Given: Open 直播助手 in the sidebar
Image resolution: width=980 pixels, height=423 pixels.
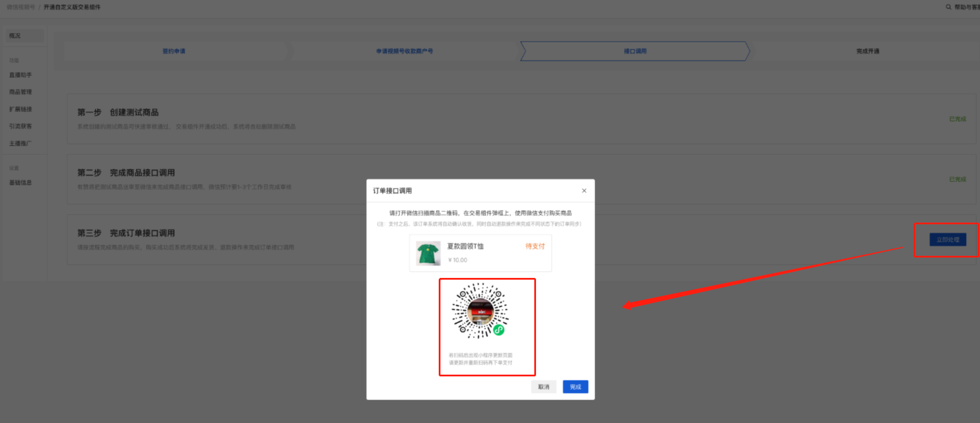Looking at the screenshot, I should tap(21, 75).
